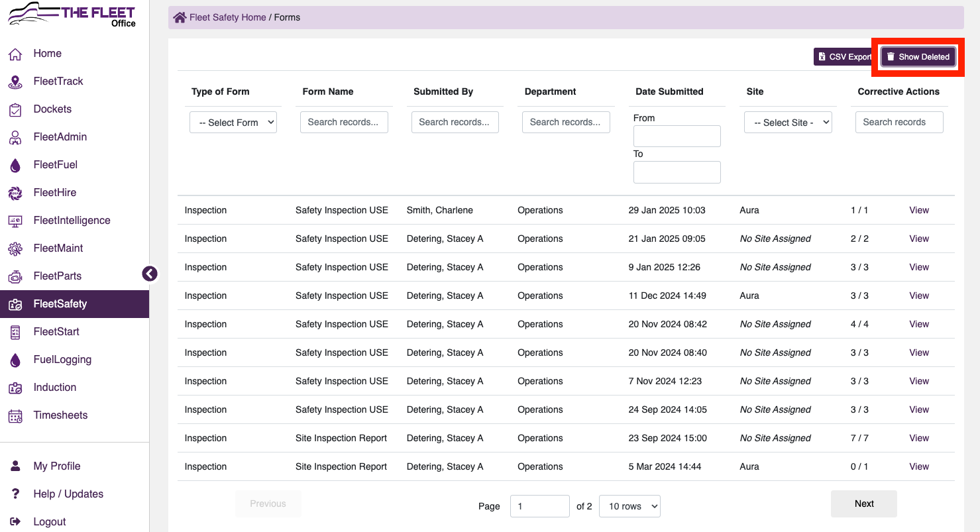View the 7 Nov 2024 12:23 form
980x532 pixels.
point(919,382)
